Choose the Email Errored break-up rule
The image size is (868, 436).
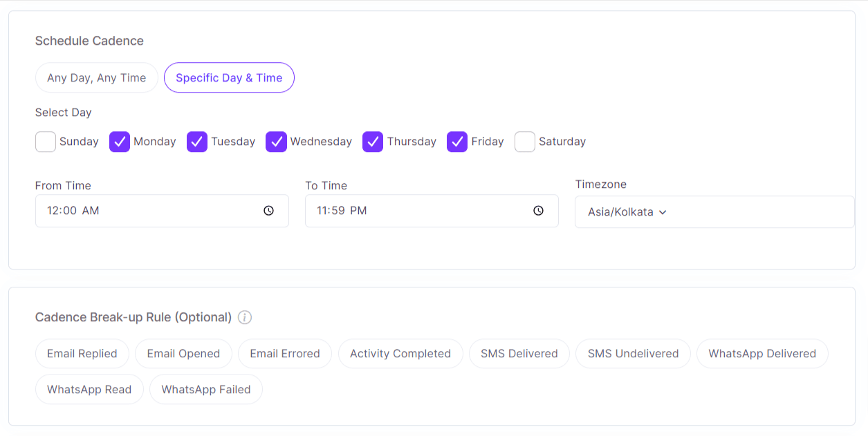pyautogui.click(x=284, y=353)
